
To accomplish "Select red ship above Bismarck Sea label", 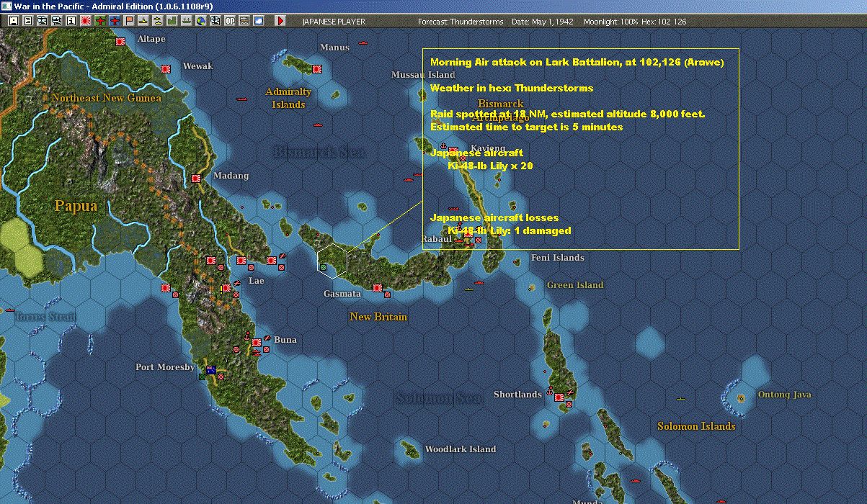I will point(317,125).
